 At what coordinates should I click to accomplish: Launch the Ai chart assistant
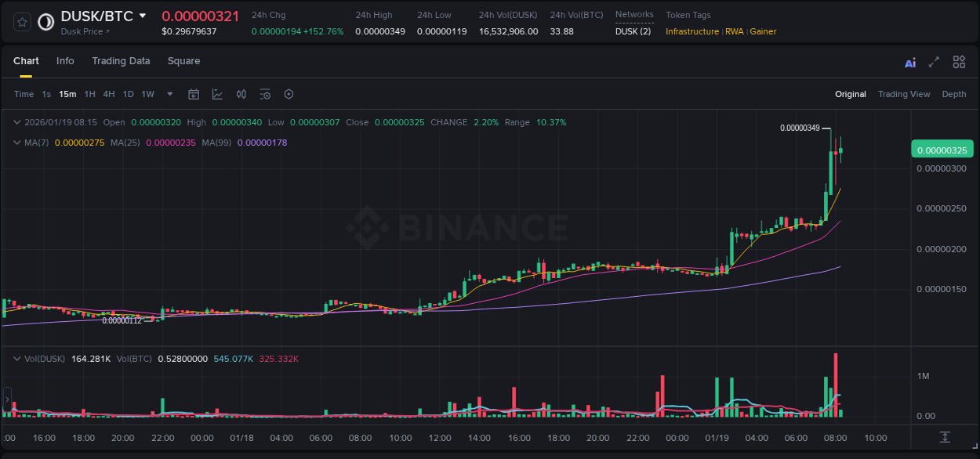[x=909, y=61]
